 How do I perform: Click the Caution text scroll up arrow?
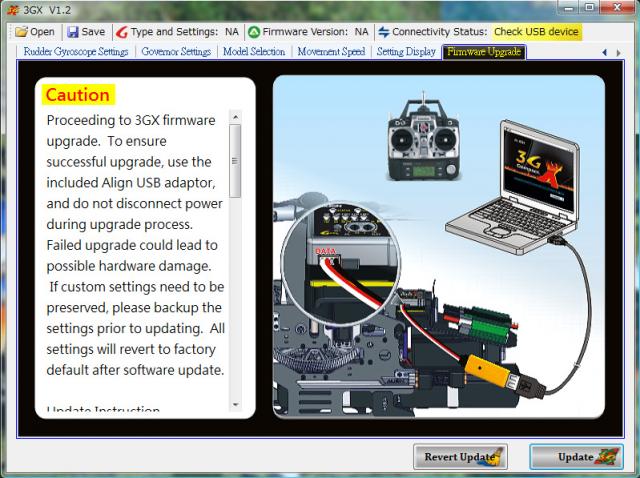pyautogui.click(x=235, y=117)
